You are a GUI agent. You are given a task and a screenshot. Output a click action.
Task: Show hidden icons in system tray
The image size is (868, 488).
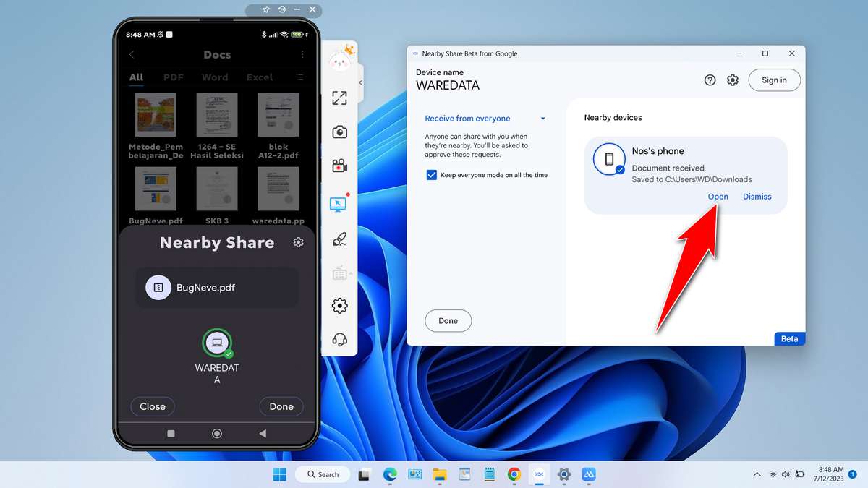tap(757, 474)
